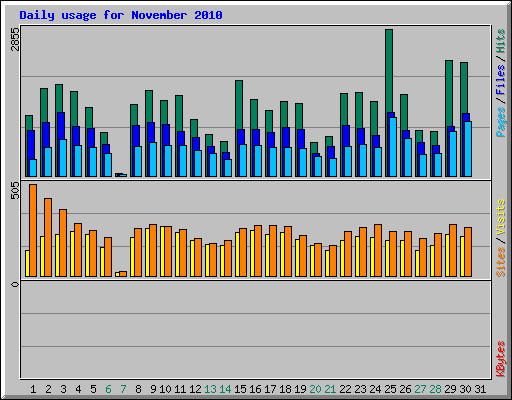Click day 26 on the date axis
Viewport: 512px width, 400px height.
pos(405,389)
